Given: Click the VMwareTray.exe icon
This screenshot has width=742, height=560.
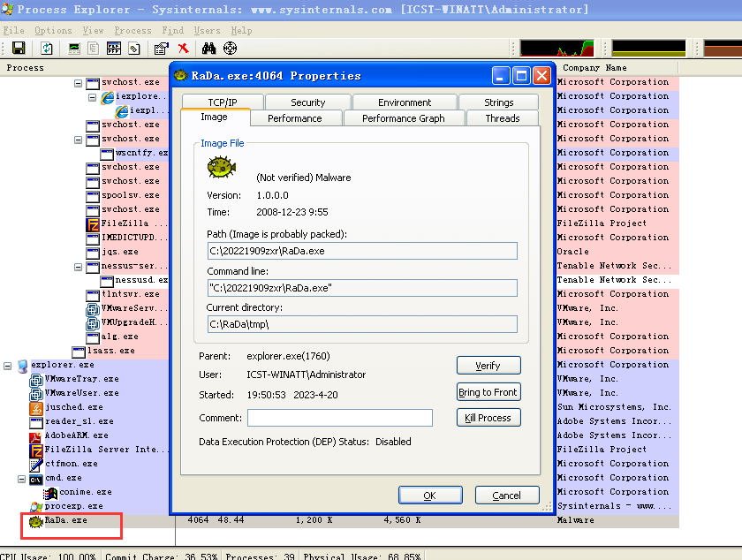Looking at the screenshot, I should pos(36,380).
